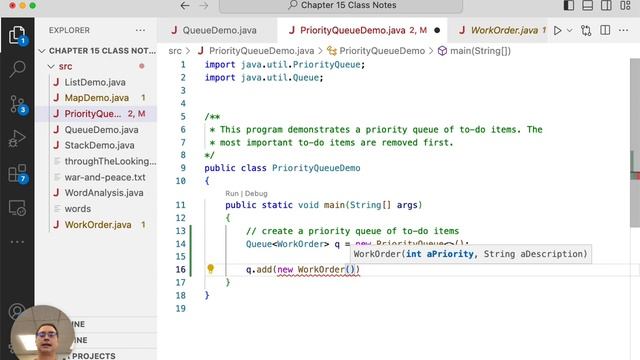The image size is (640, 360).
Task: Click the editor vertical scrollbar
Action: (x=635, y=143)
